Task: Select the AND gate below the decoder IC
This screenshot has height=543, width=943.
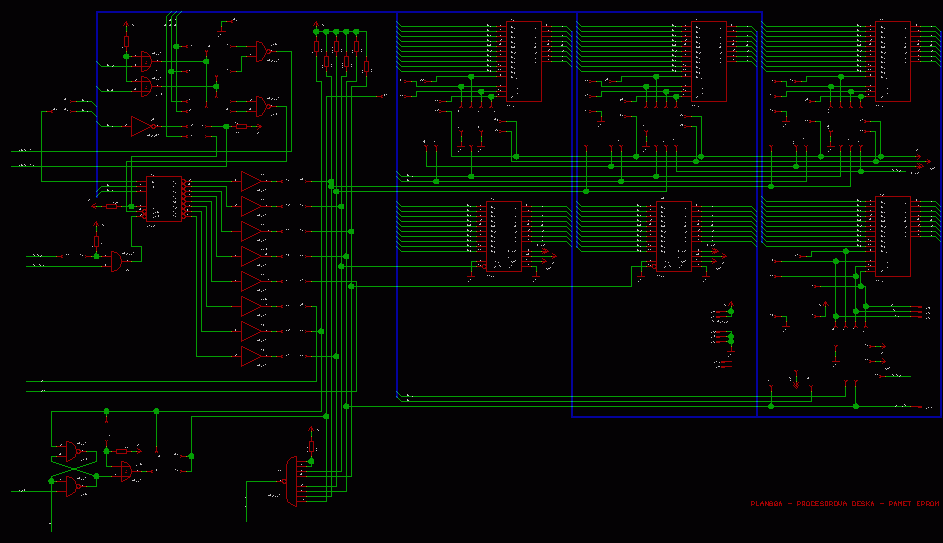Action: click(117, 262)
